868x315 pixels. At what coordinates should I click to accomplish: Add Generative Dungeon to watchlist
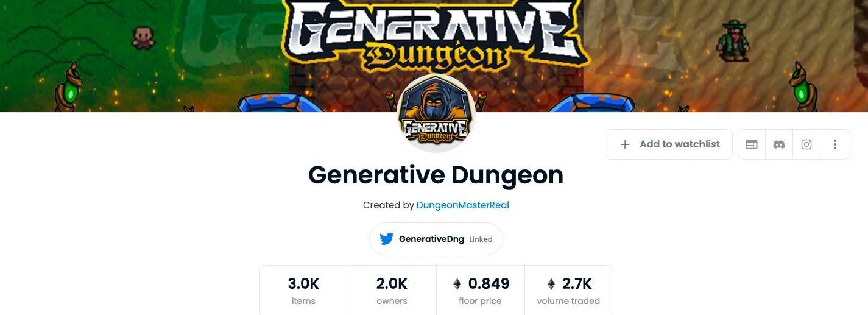(669, 144)
